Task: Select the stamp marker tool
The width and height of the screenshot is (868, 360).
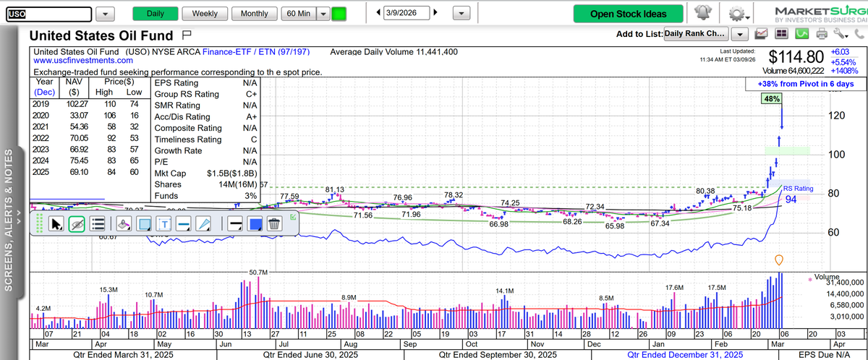Action: [123, 224]
